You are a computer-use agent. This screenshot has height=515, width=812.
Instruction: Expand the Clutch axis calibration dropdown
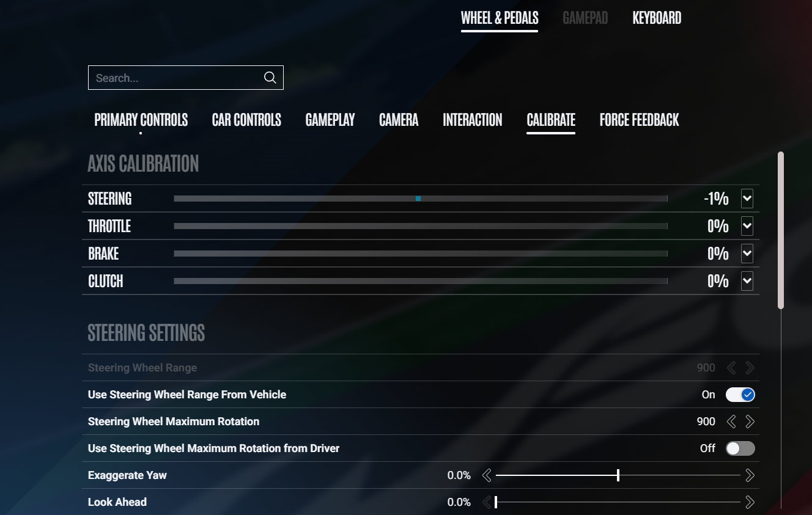(747, 281)
